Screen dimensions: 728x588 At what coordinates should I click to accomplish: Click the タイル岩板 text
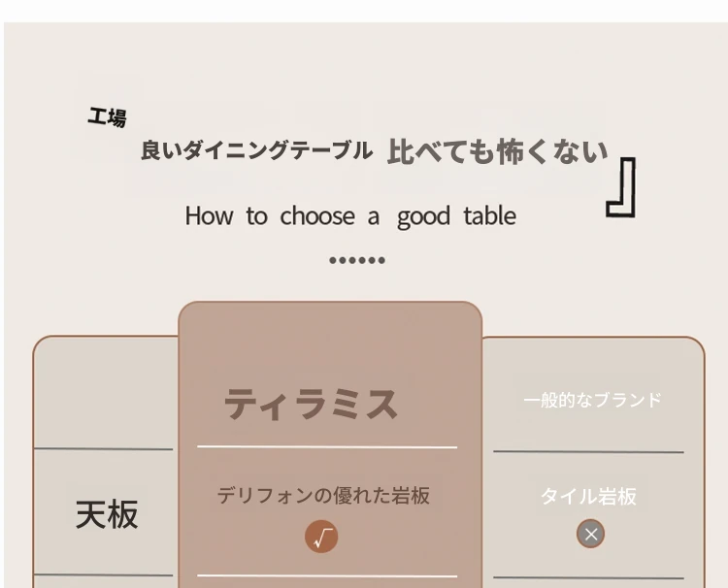coord(589,496)
